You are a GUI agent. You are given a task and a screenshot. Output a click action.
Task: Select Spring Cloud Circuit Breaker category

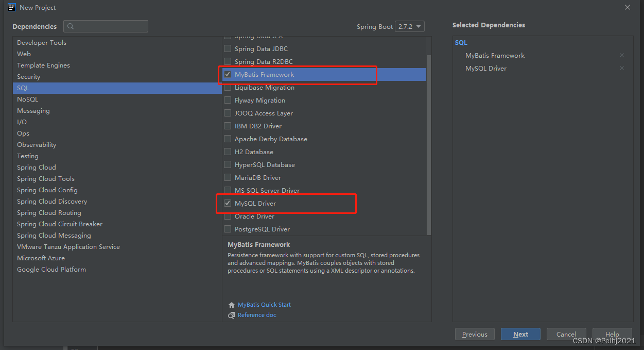point(117,224)
